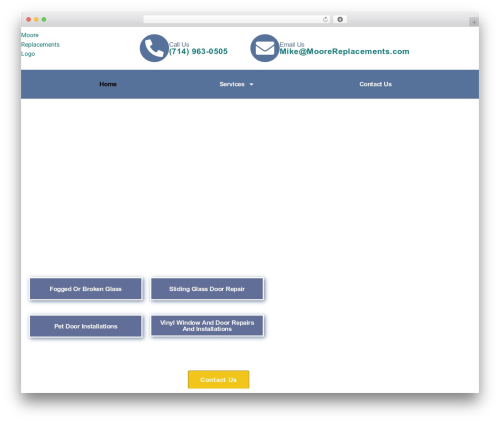
Task: Select the Sliding Glass Door Repair button
Action: pyautogui.click(x=207, y=289)
